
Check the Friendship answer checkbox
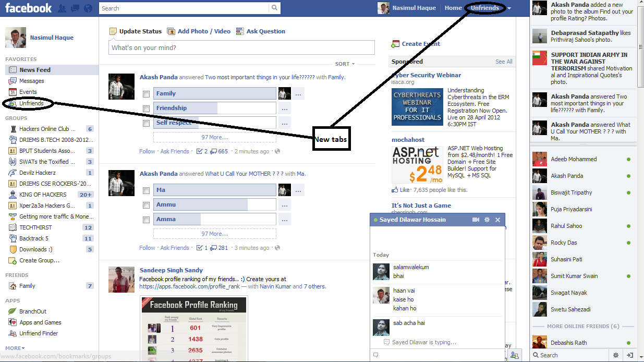(x=147, y=108)
